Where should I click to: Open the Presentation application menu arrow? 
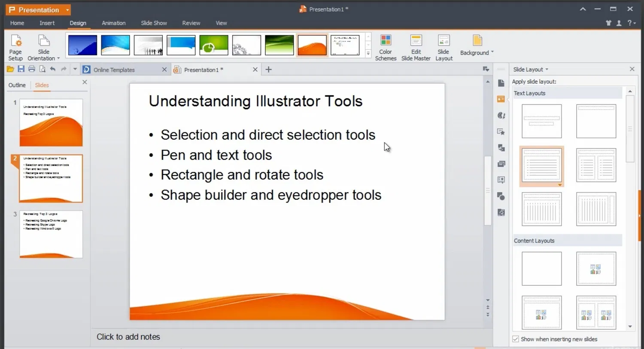(x=67, y=10)
